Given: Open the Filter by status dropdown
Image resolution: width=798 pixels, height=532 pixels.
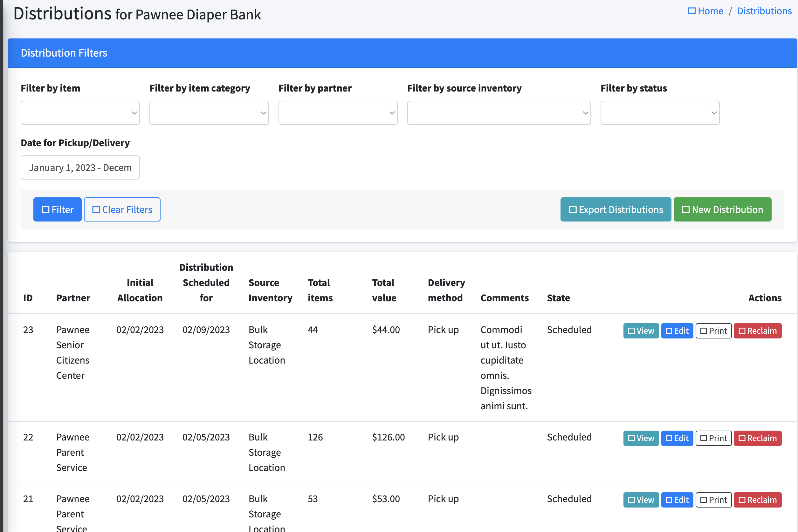Looking at the screenshot, I should (659, 113).
